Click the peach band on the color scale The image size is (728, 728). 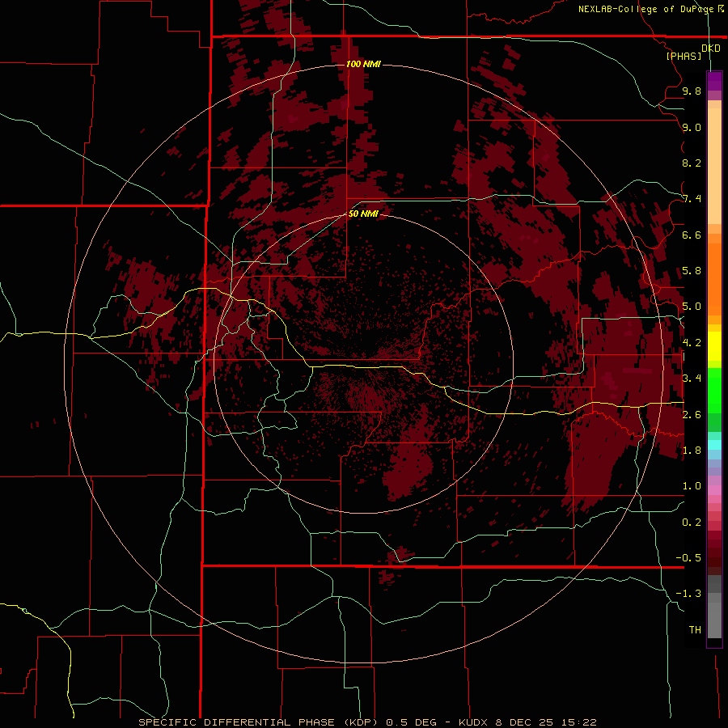pos(714,166)
